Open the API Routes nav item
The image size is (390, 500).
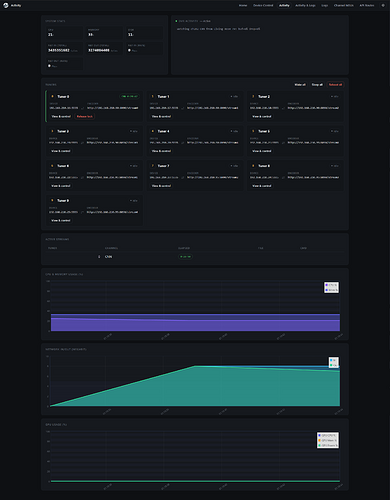pyautogui.click(x=367, y=5)
